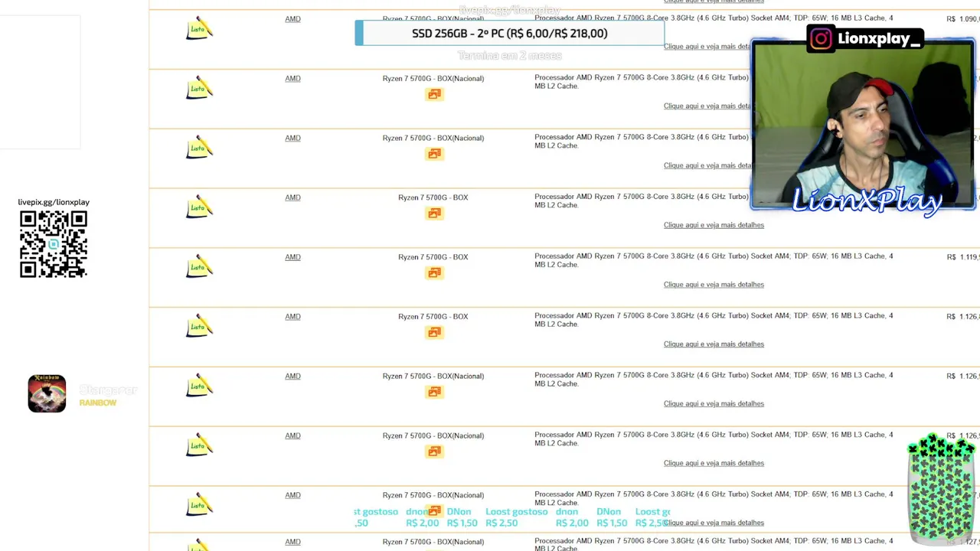The height and width of the screenshot is (551, 980).
Task: Click the green tip jar overlay
Action: pyautogui.click(x=941, y=488)
